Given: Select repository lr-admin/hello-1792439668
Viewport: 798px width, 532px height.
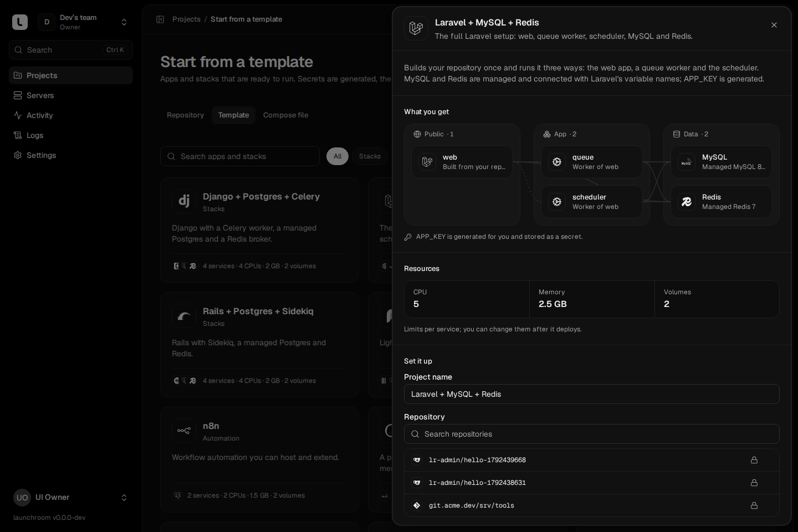Looking at the screenshot, I should click(592, 460).
